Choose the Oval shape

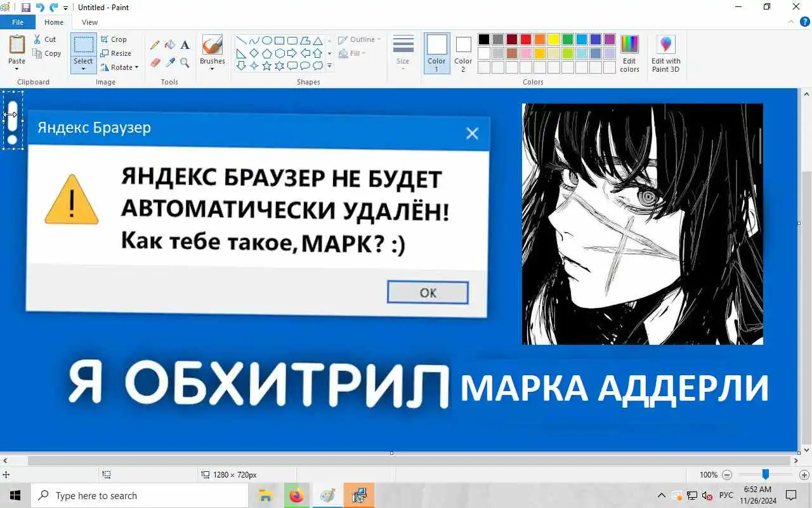coord(266,41)
